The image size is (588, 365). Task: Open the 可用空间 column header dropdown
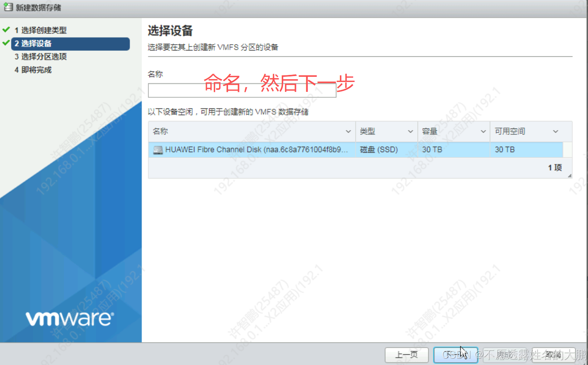point(556,132)
